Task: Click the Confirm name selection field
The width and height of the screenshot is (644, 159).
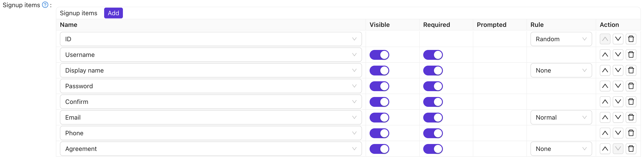Action: (211, 102)
